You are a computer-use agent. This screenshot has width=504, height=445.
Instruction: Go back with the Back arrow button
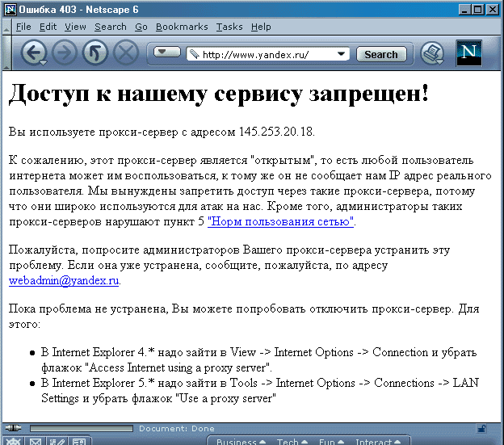[x=34, y=52]
